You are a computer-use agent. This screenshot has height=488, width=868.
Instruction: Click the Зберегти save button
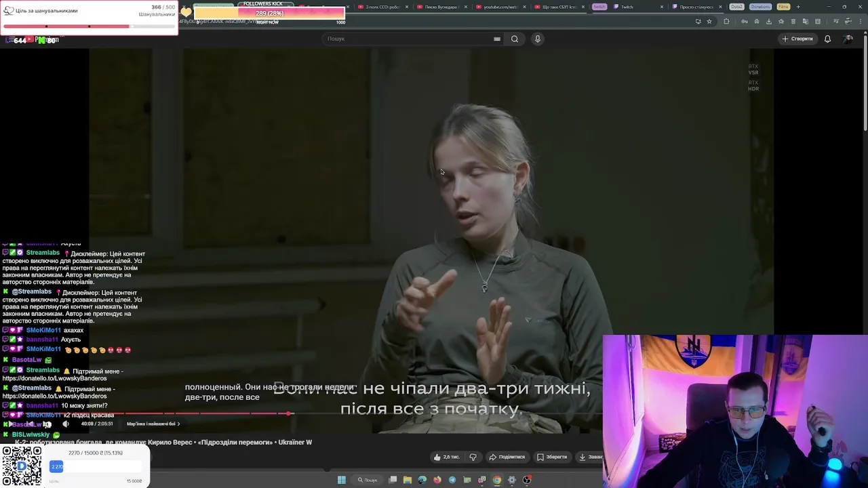pyautogui.click(x=552, y=457)
